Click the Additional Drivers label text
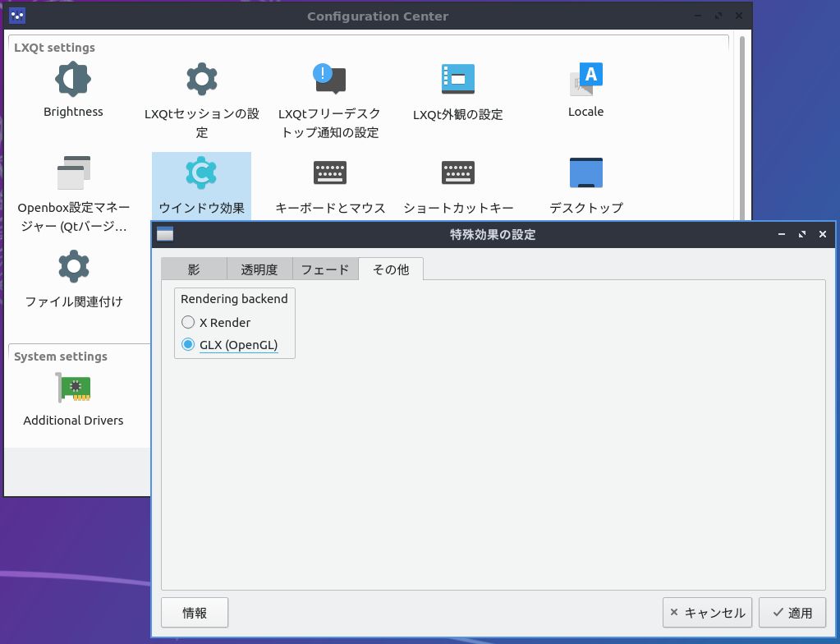Image resolution: width=840 pixels, height=644 pixels. point(73,420)
